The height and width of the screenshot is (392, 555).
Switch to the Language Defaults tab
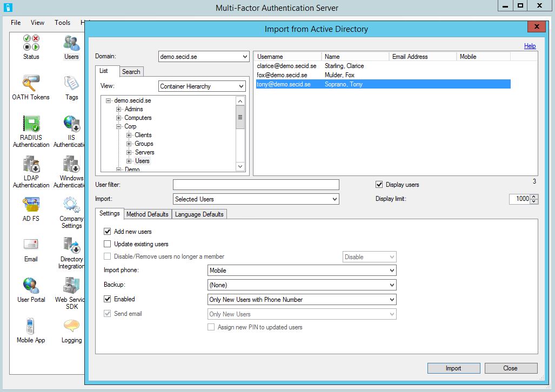click(199, 214)
